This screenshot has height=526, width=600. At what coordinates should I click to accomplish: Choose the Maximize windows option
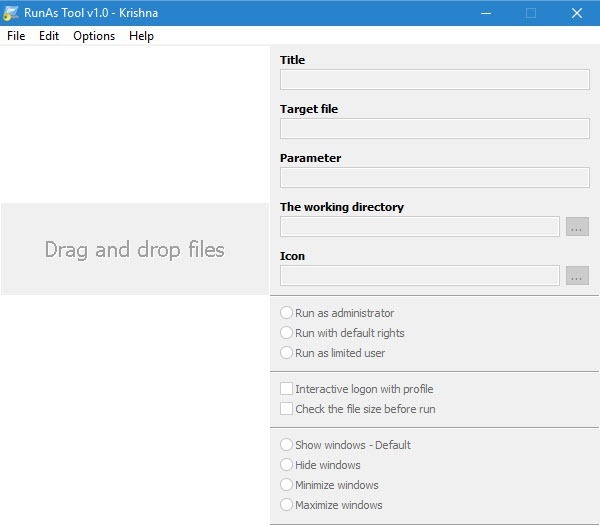click(286, 504)
